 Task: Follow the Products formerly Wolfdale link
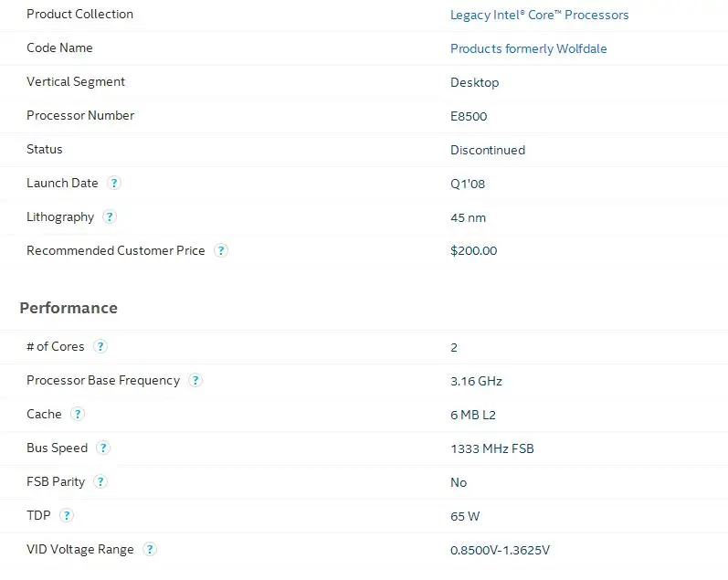pyautogui.click(x=528, y=48)
